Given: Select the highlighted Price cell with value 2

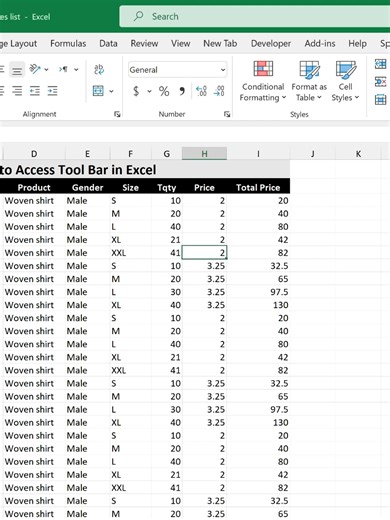Looking at the screenshot, I should click(204, 253).
